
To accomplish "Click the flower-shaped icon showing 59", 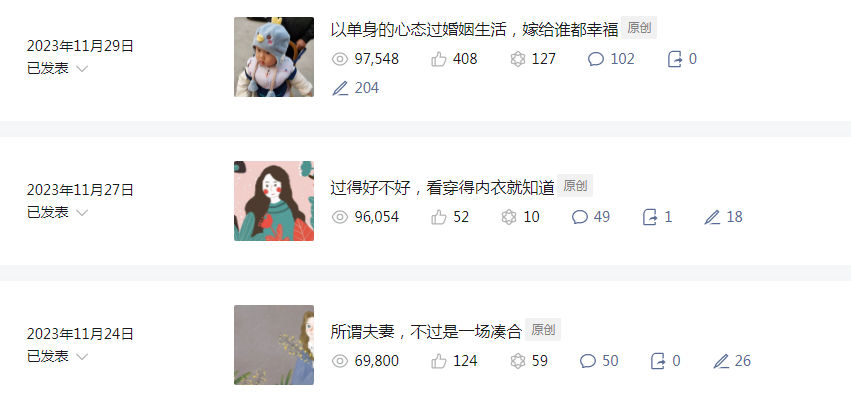I will coord(518,361).
